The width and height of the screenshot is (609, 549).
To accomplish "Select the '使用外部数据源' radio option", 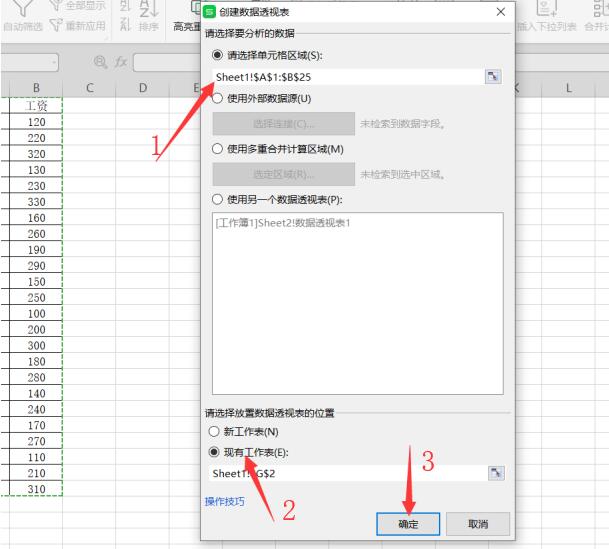I will click(x=217, y=99).
